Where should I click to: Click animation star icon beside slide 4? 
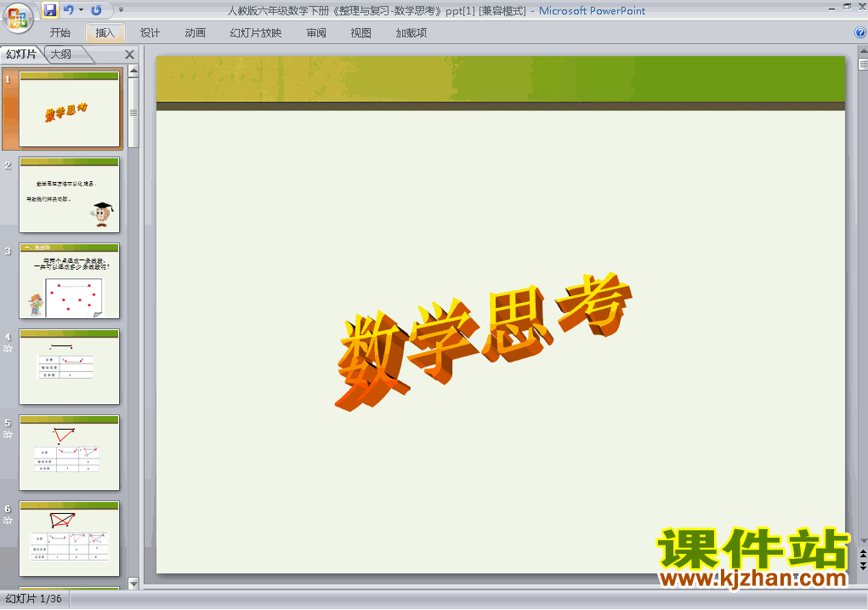click(x=8, y=349)
